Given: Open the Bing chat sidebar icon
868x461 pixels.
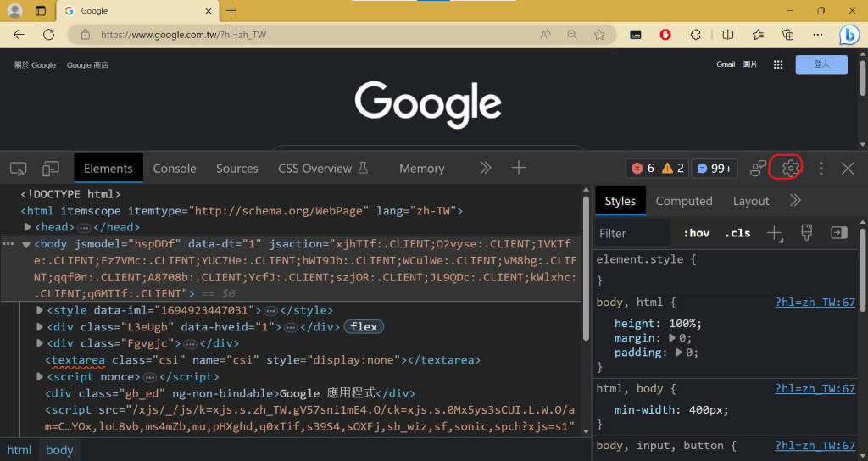Looking at the screenshot, I should tap(849, 34).
